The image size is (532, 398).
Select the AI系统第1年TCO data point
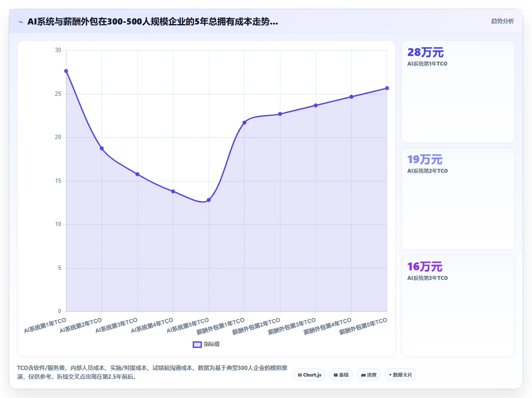tap(66, 71)
